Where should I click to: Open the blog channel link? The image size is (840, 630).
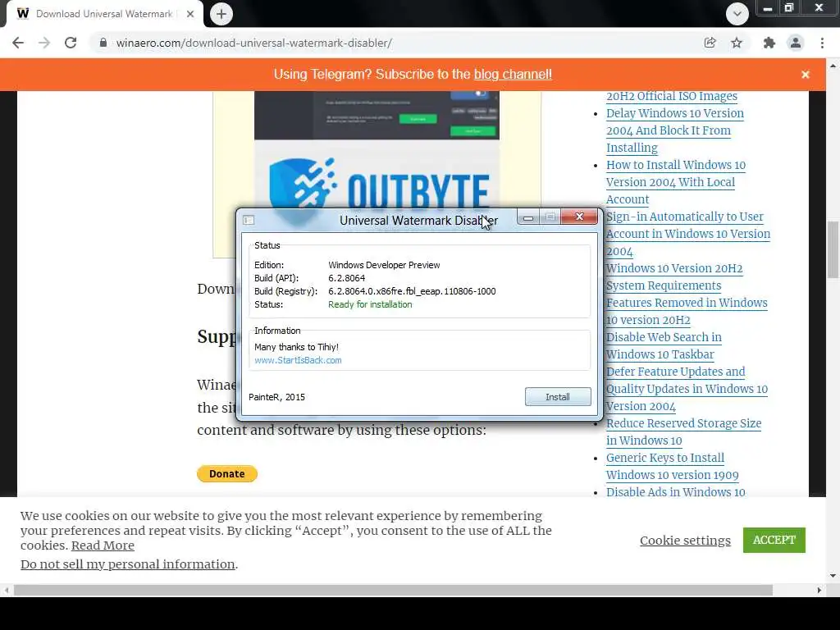[x=513, y=75]
